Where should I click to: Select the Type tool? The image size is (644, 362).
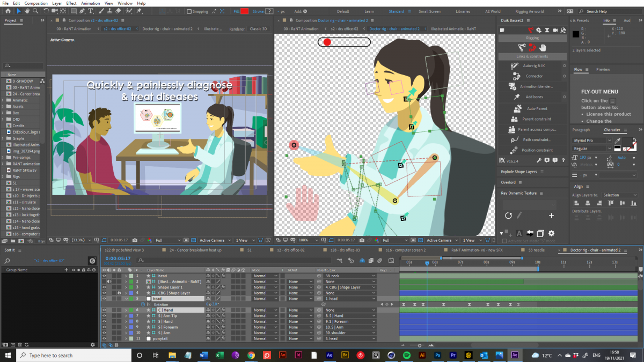[x=91, y=11]
